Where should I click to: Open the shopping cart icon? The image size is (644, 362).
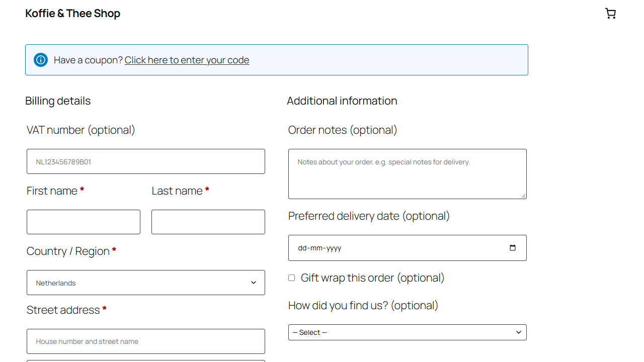(x=610, y=14)
